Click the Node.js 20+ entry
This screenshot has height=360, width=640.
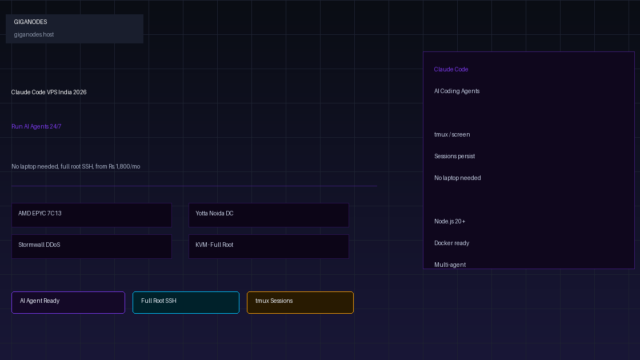(x=449, y=221)
